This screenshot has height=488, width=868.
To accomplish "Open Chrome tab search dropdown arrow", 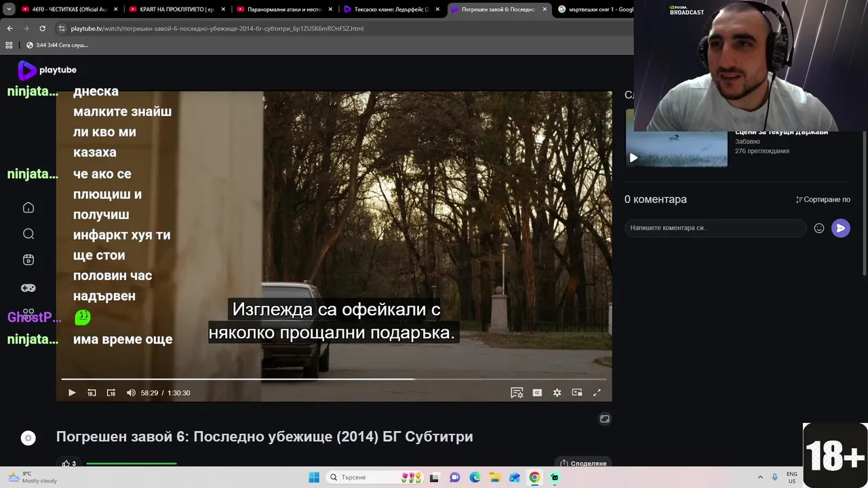I will 9,9.
